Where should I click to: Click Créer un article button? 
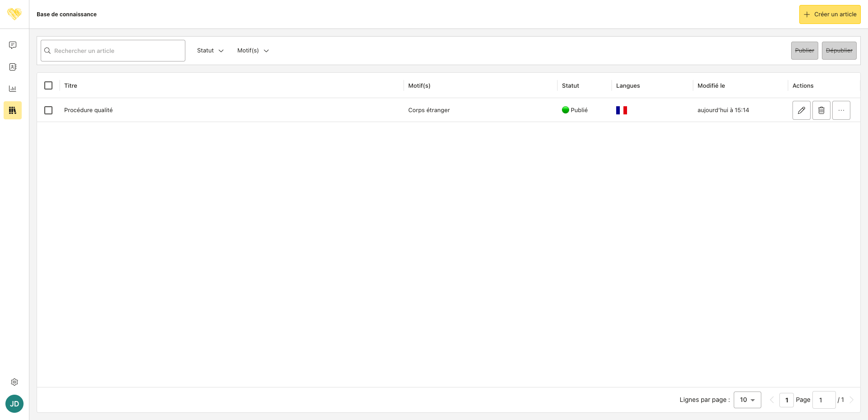[x=830, y=14]
